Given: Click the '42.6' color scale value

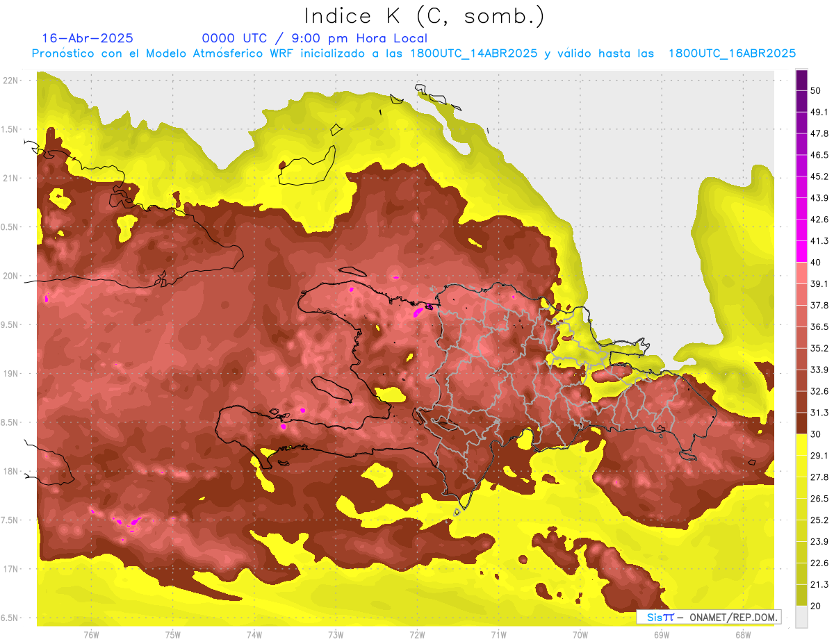Looking at the screenshot, I should (x=819, y=220).
